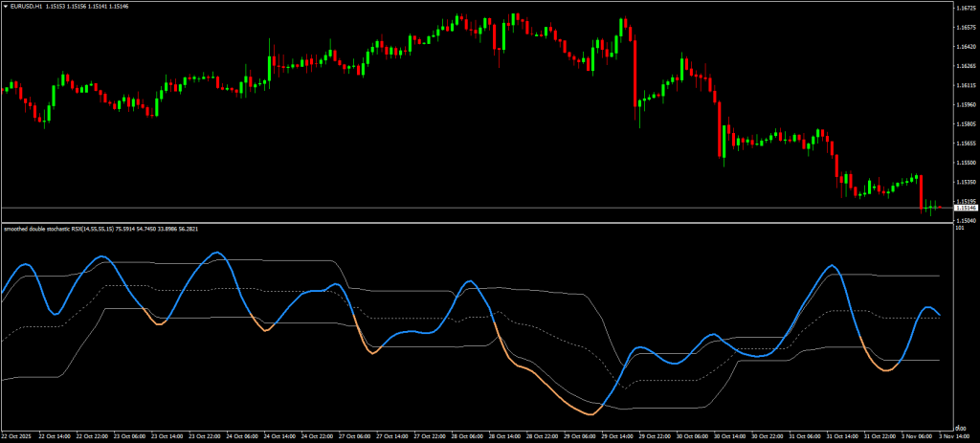Click the current price tag 1.15146
The width and height of the screenshot is (980, 443).
[966, 208]
